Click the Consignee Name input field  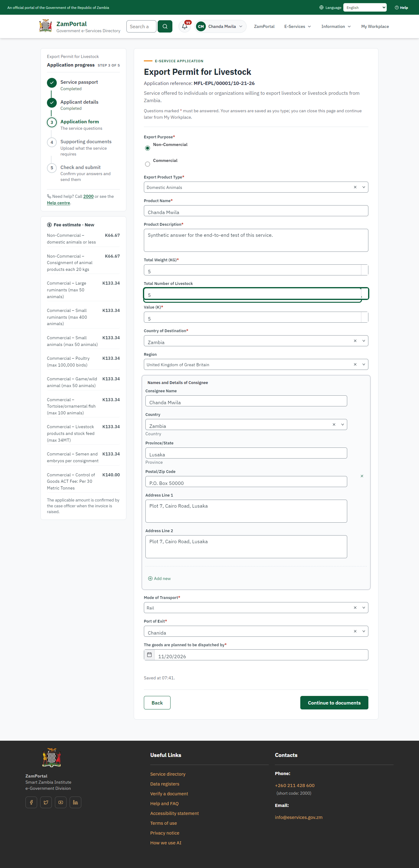(246, 401)
